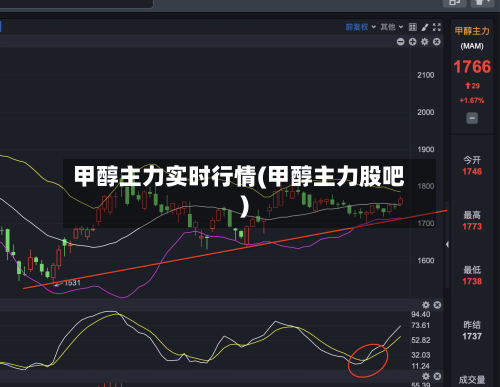Select the drawing brush tool
500x387 pixels.
point(425,27)
